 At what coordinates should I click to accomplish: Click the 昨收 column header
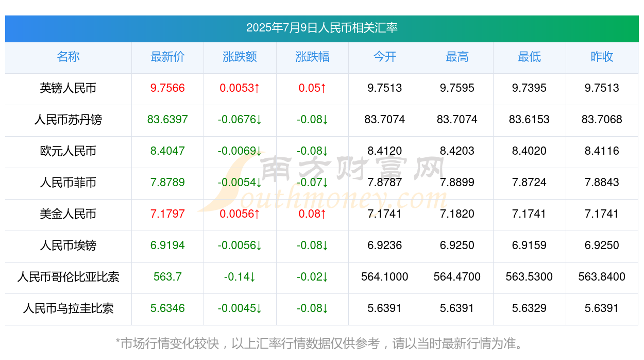(x=602, y=57)
